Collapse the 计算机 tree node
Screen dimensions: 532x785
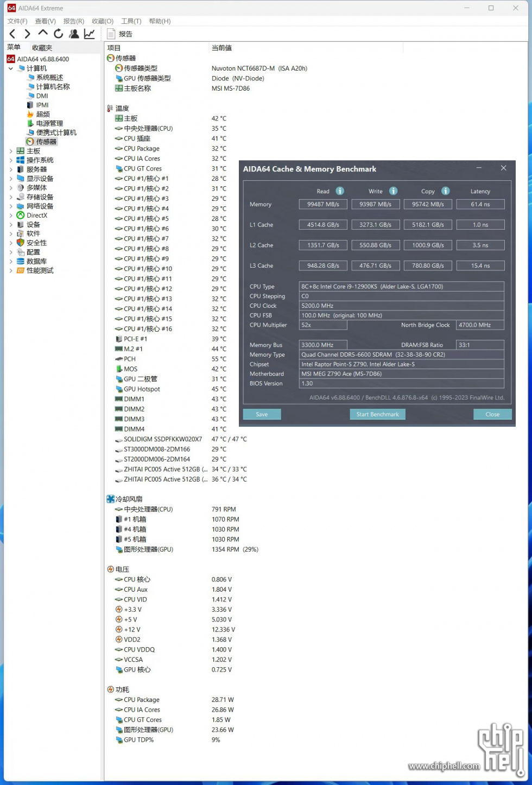11,68
